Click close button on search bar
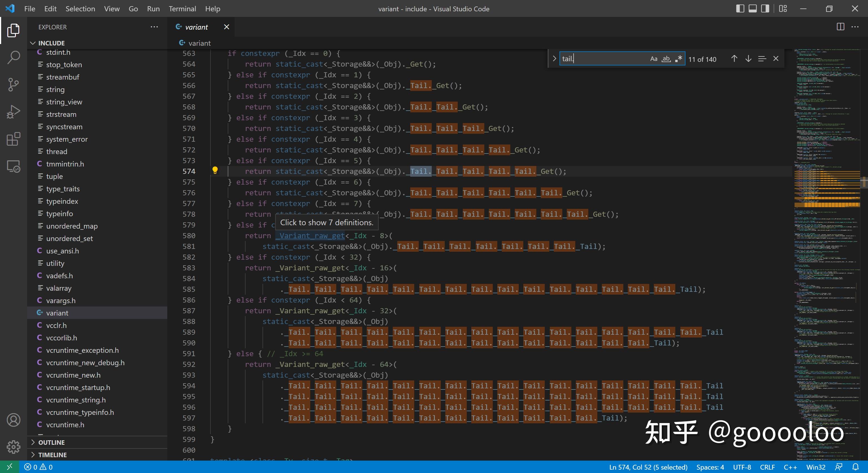This screenshot has height=473, width=868. pos(775,58)
